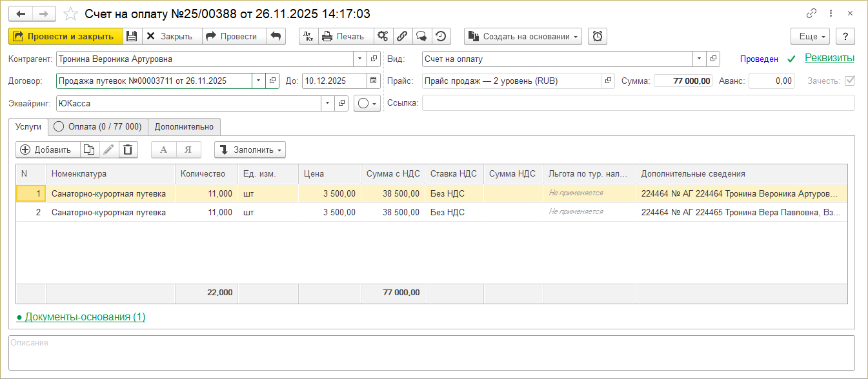Copy the selected services row
The width and height of the screenshot is (868, 379).
[89, 150]
